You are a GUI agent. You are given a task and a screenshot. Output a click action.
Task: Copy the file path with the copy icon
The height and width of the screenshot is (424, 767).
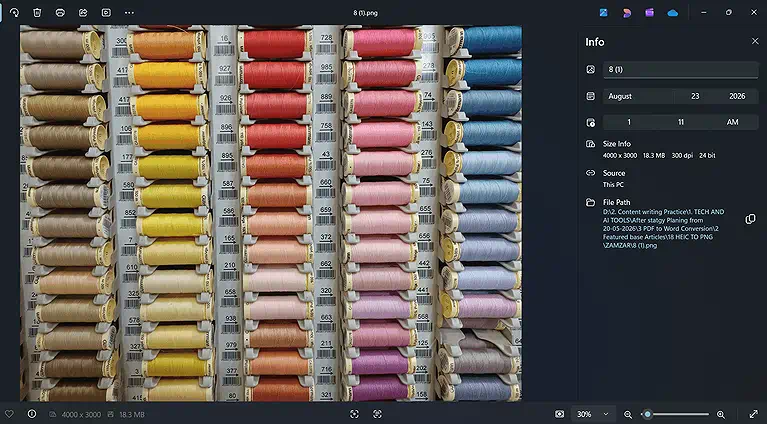point(750,219)
